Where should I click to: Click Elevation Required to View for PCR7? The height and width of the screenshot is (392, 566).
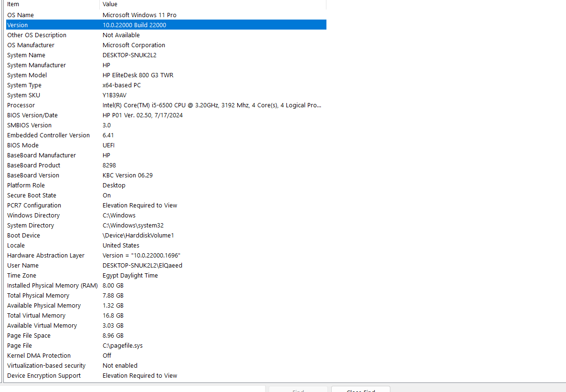pos(140,206)
